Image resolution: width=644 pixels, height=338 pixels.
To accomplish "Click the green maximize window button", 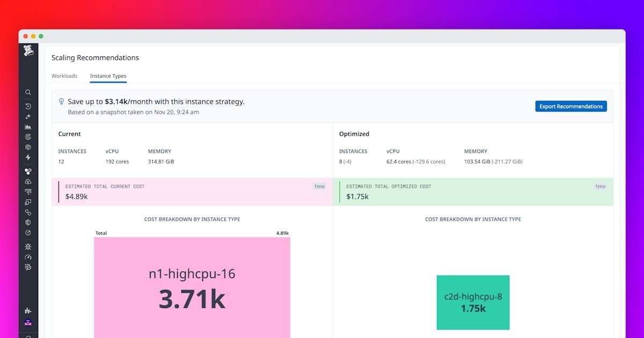I will click(x=41, y=36).
